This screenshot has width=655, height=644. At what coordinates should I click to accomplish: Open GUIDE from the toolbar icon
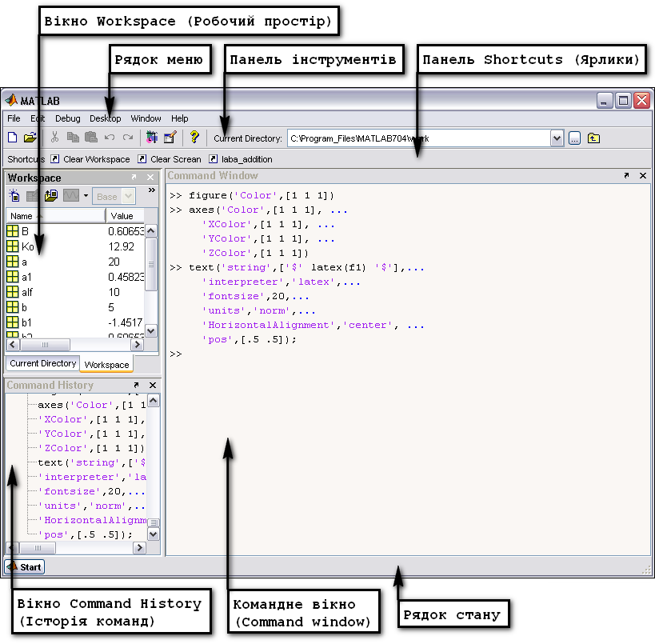[x=170, y=137]
